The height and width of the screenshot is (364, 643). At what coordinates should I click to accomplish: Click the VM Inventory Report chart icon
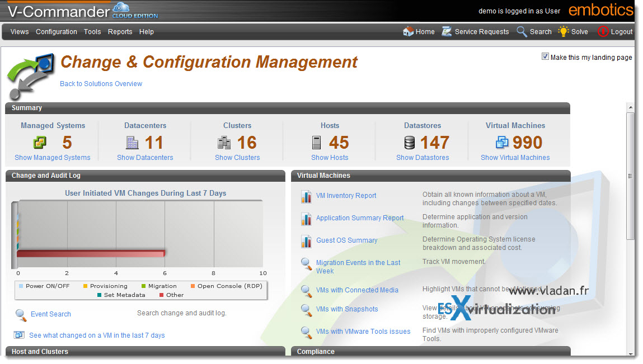[x=306, y=197]
